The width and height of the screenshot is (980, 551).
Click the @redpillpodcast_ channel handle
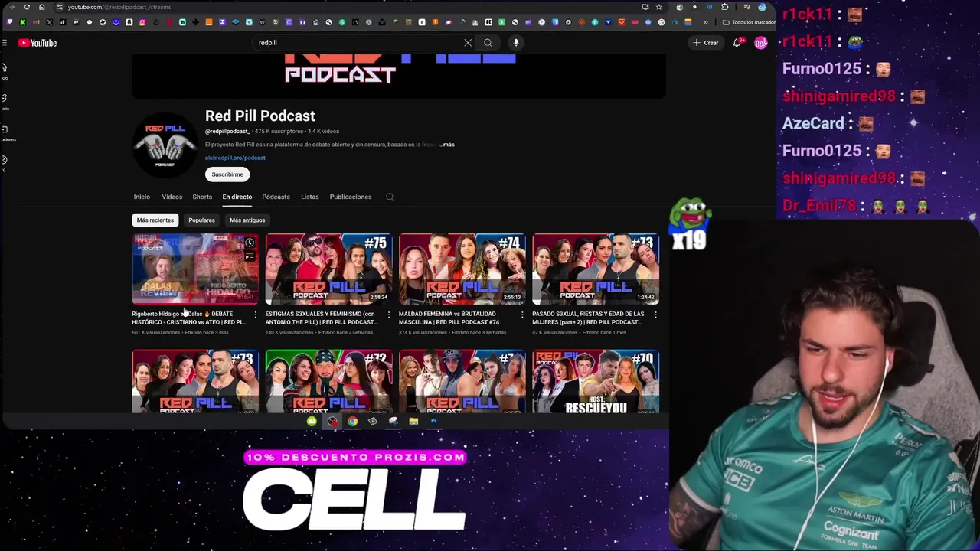coord(227,132)
